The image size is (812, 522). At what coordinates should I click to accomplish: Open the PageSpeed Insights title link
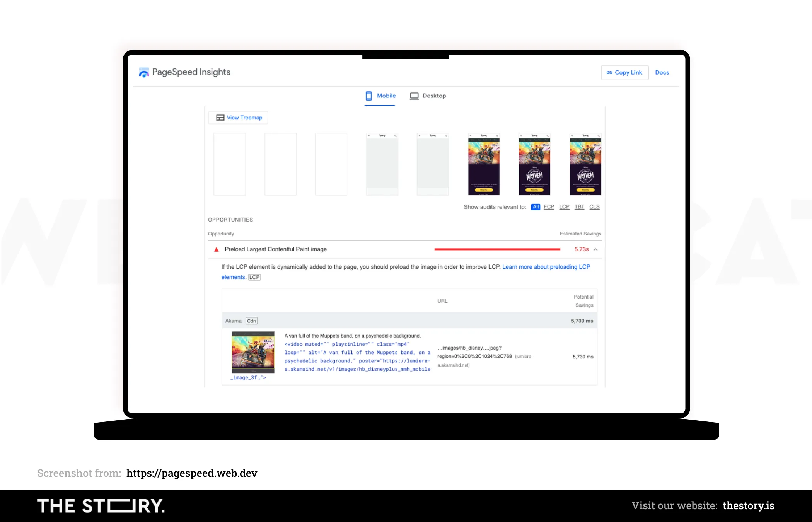[x=191, y=72]
